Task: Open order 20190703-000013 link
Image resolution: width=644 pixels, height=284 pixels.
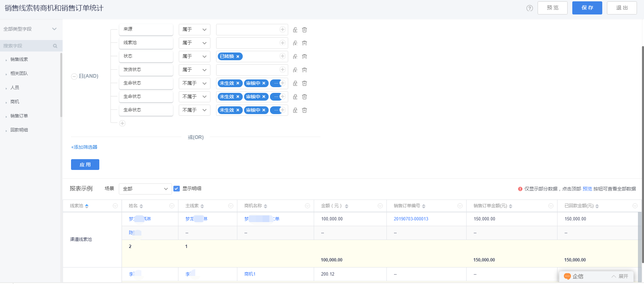Action: [411, 219]
